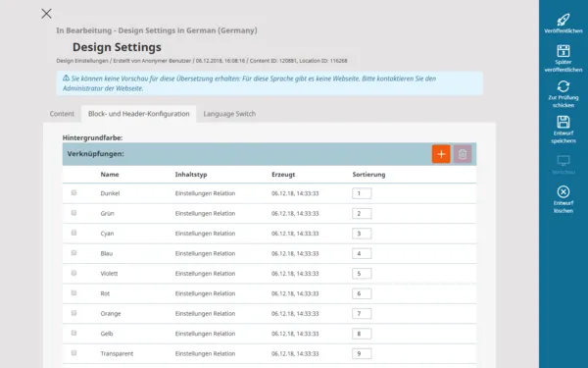Viewport: 588px width, 368px height.
Task: Tick the checkbox for Grün
Action: pyautogui.click(x=73, y=213)
